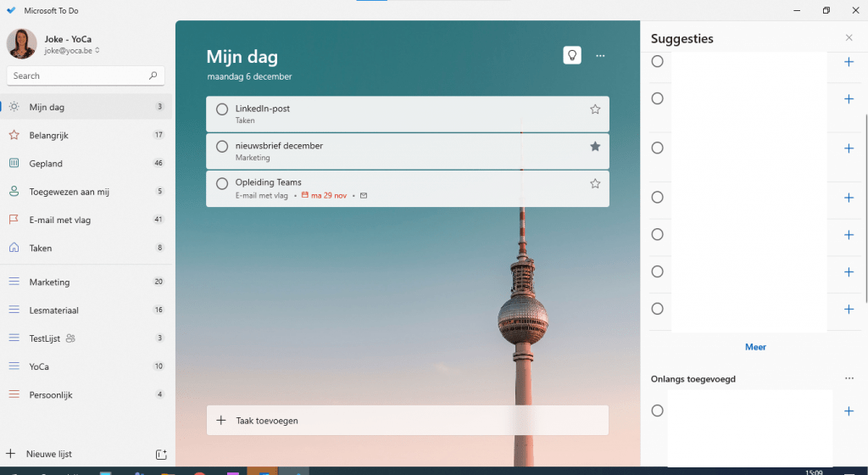
Task: Open Onlangs toegevoegd options menu
Action: point(849,378)
